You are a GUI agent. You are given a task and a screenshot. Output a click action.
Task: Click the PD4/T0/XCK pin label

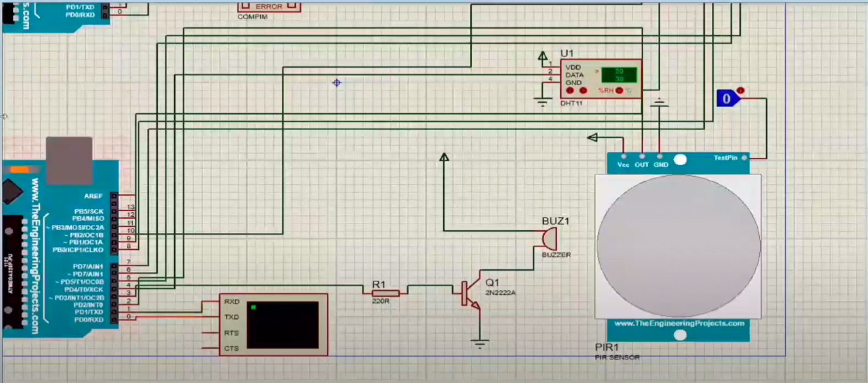(84, 289)
